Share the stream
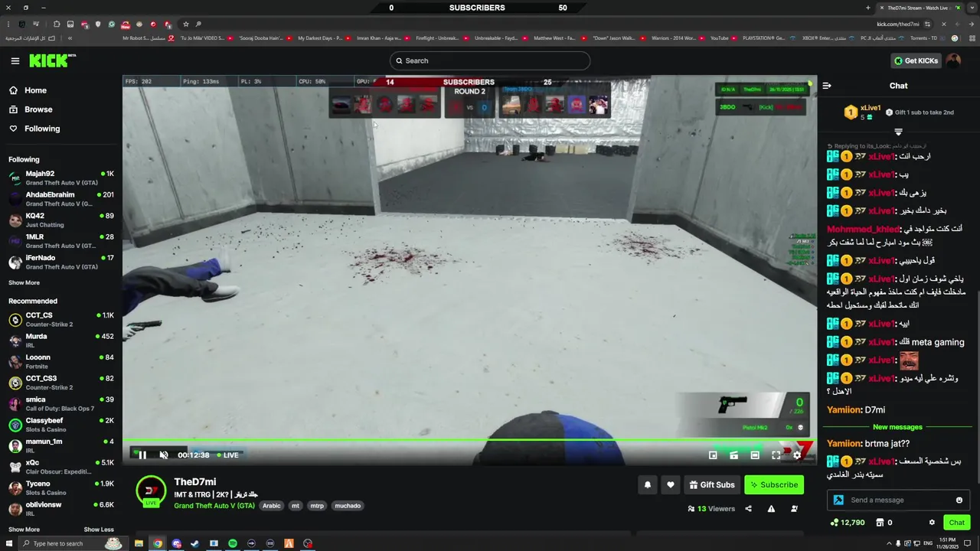980x551 pixels. click(x=748, y=508)
